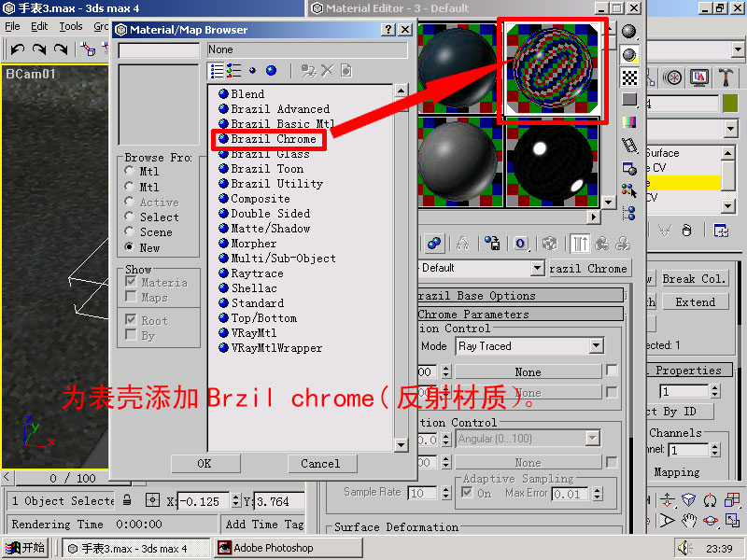Choose the Scene radio option
Screen dimensions: 747x560
point(129,231)
